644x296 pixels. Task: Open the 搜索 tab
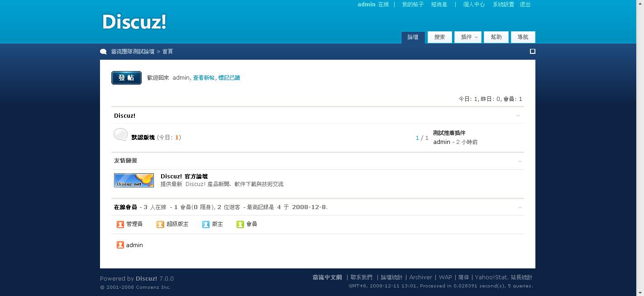coord(439,37)
